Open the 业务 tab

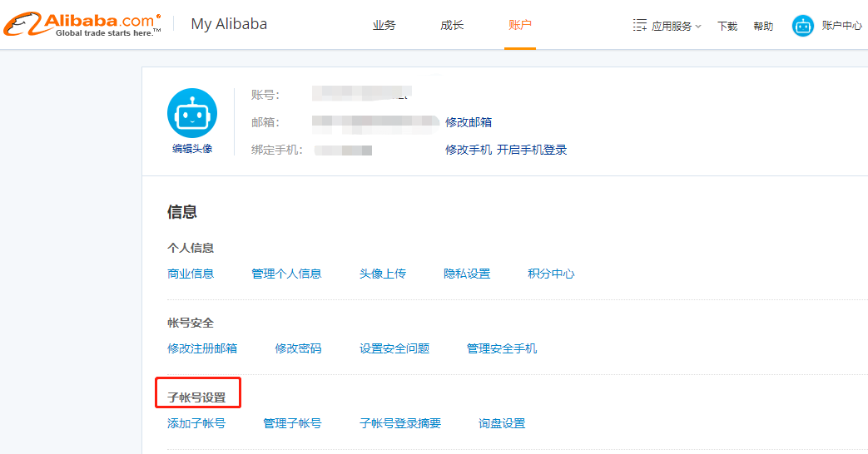(384, 26)
